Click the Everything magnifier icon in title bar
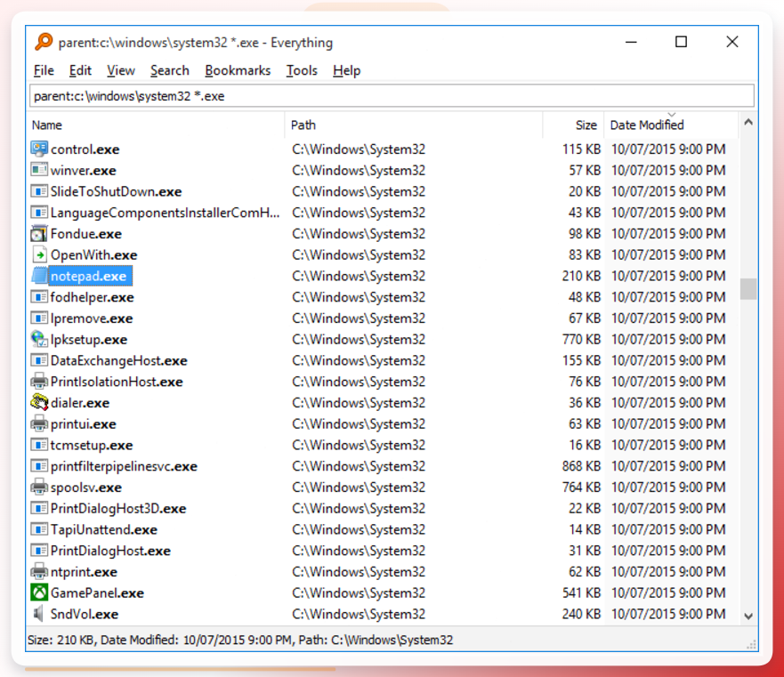 point(44,42)
